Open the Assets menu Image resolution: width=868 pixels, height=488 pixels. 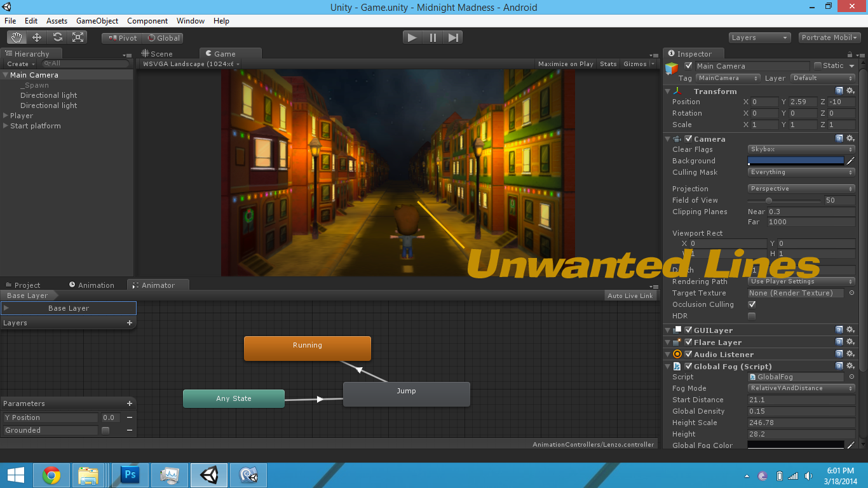click(x=57, y=21)
